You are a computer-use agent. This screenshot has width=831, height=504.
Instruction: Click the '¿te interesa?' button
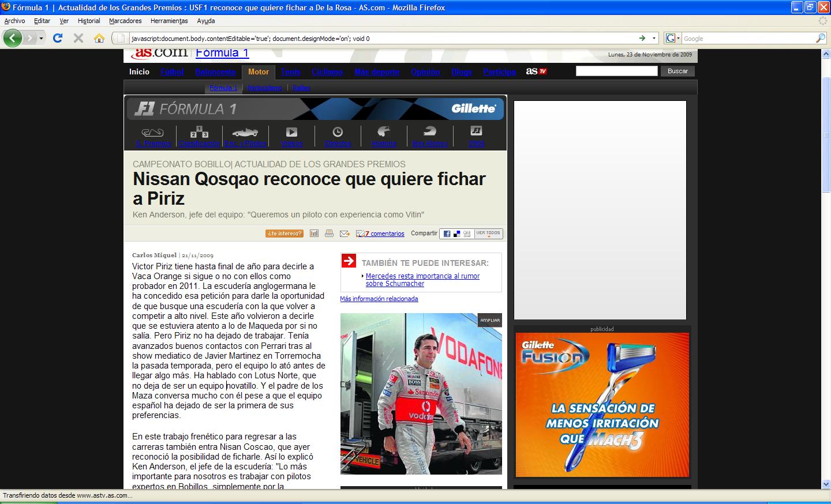point(284,234)
